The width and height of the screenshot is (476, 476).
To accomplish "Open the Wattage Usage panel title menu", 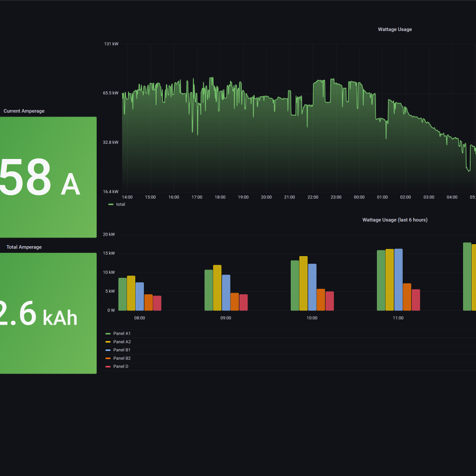I will pos(395,30).
